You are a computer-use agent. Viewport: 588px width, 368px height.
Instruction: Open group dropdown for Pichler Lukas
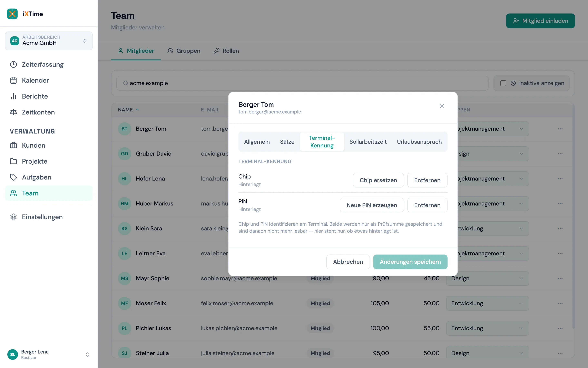[x=487, y=328]
